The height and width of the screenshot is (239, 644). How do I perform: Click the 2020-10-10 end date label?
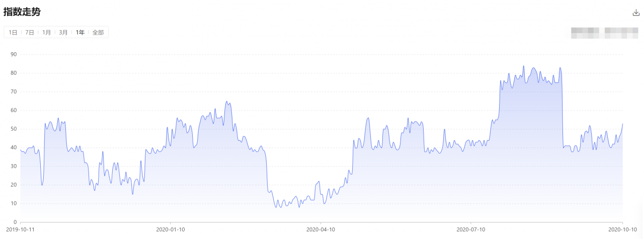tap(622, 229)
